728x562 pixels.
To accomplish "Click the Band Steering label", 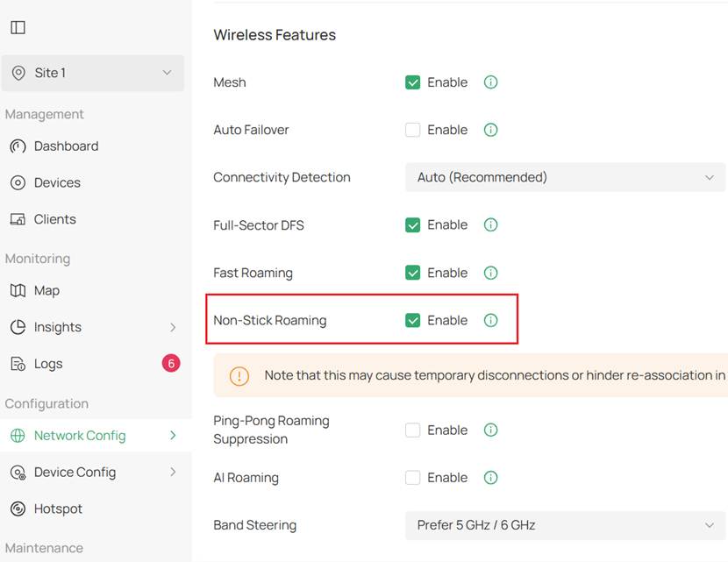I will click(x=255, y=525).
